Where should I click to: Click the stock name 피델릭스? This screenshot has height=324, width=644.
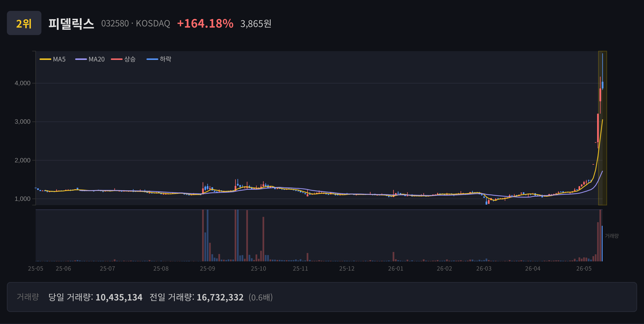pos(71,24)
